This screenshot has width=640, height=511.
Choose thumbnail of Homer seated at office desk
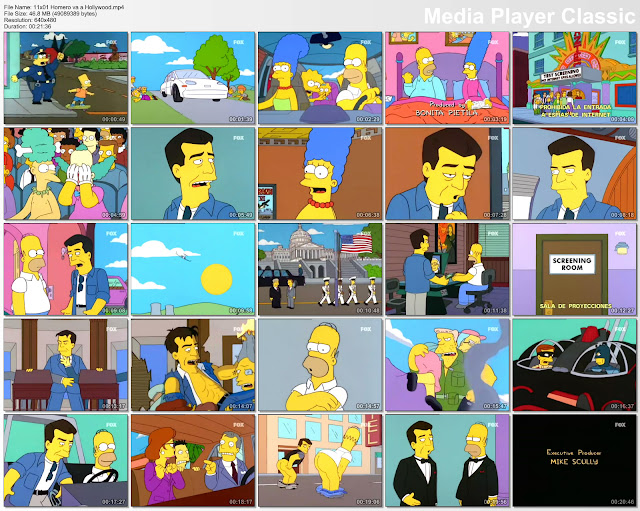(x=447, y=269)
